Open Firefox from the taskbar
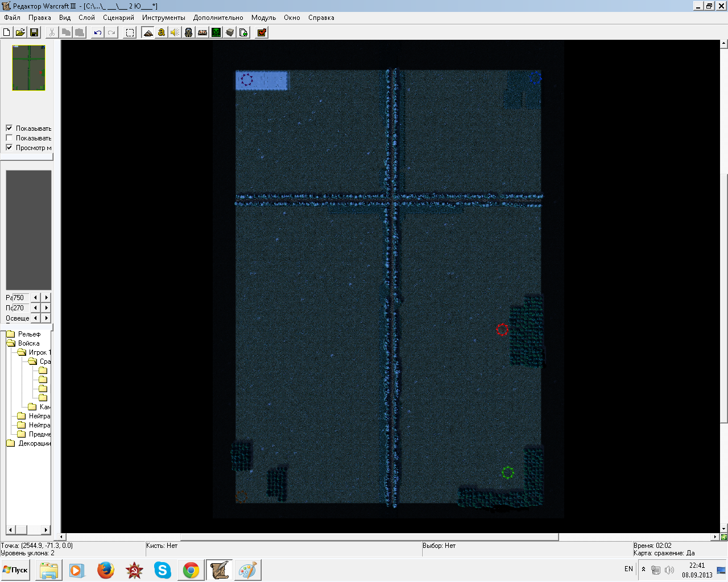The image size is (728, 582). [x=106, y=570]
